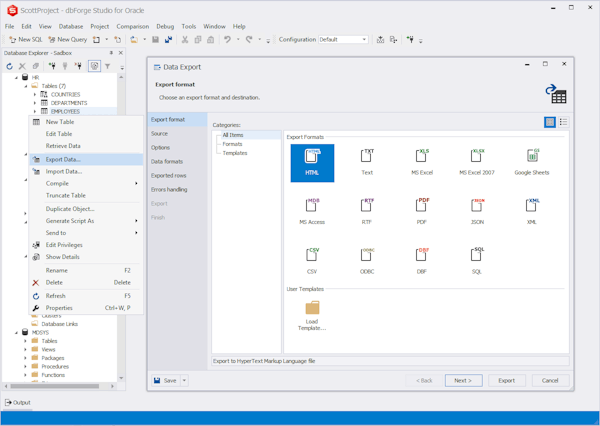Expand the COUNTRIES table node

[x=35, y=94]
